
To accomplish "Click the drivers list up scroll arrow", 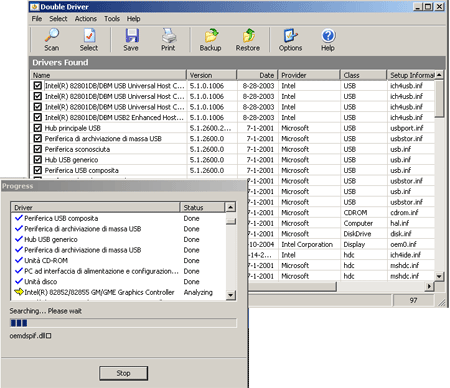I will pos(439,75).
